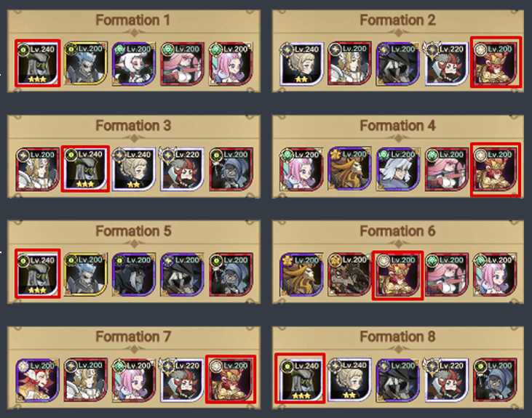Click the blue-haired Lv.200 hero in Formation 1
The height and width of the screenshot is (418, 532).
click(85, 63)
